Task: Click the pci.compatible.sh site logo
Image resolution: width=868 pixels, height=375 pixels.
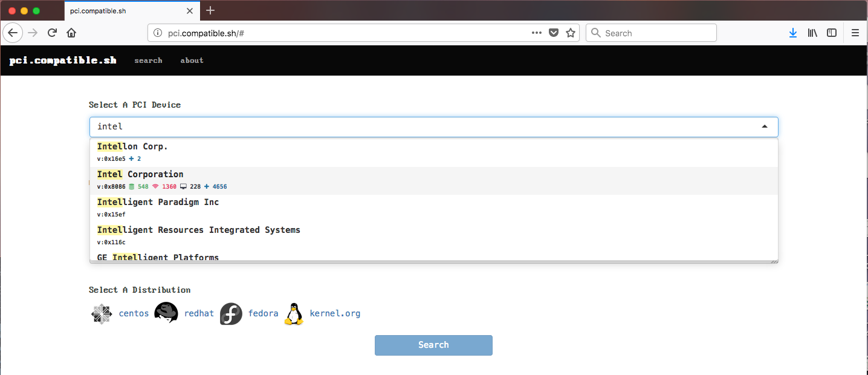Action: tap(63, 60)
